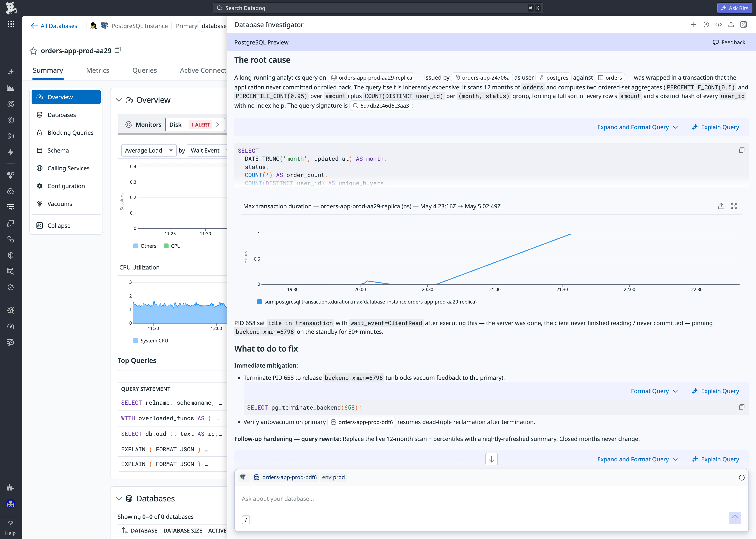Screen dimensions: 756x539
Task: Open the orders-app-prod-aa29-replica chip in root cause
Action: [371, 78]
